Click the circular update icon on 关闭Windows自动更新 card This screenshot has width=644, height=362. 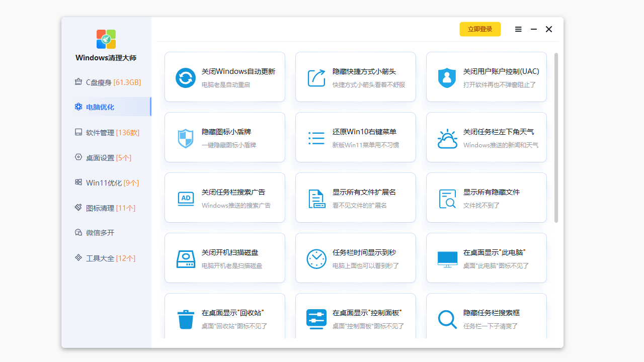pos(186,77)
